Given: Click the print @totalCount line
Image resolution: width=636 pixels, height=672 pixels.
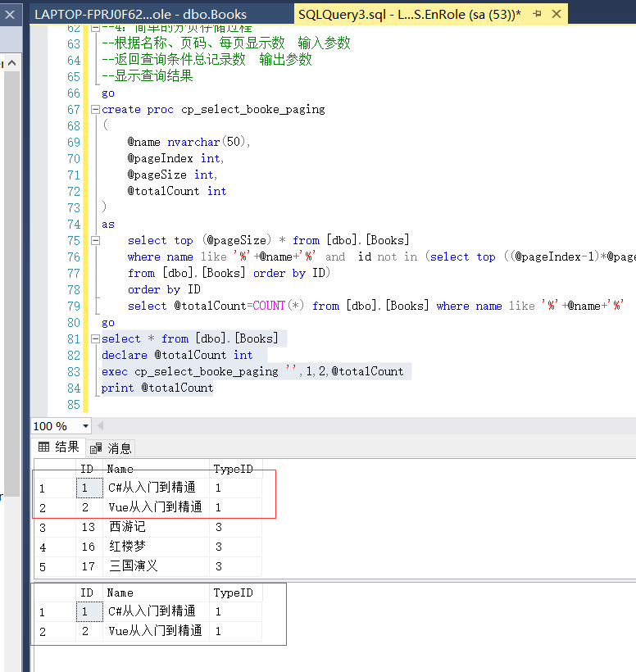Looking at the screenshot, I should (157, 388).
